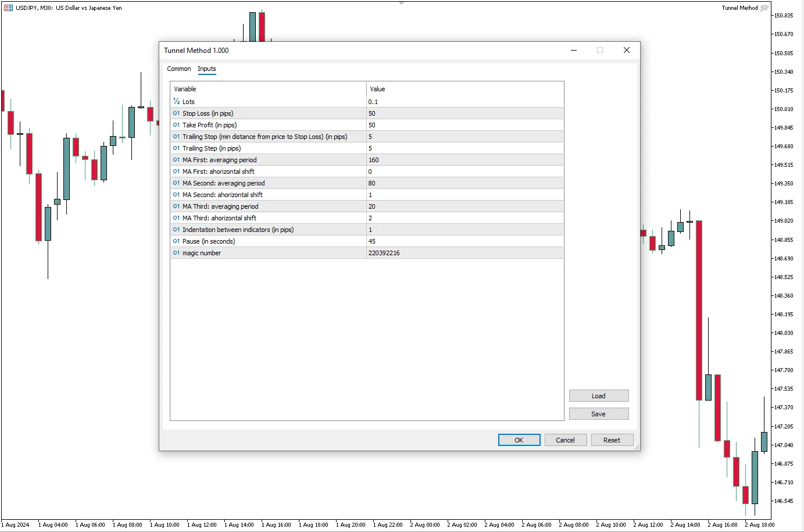This screenshot has width=804, height=532.
Task: Click icon beside MA Second: averaging period
Action: pos(176,183)
